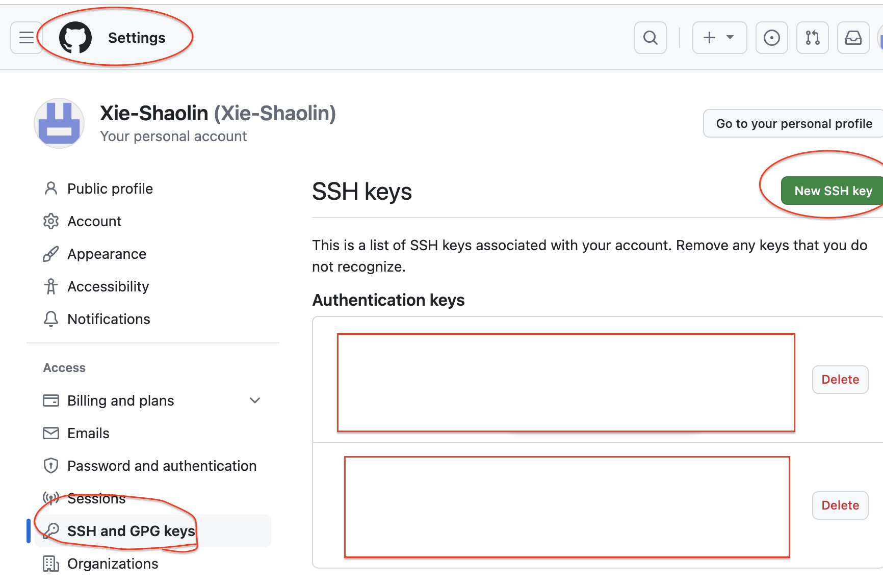Open Notifications bell settings item
The width and height of the screenshot is (883, 588).
click(x=109, y=319)
